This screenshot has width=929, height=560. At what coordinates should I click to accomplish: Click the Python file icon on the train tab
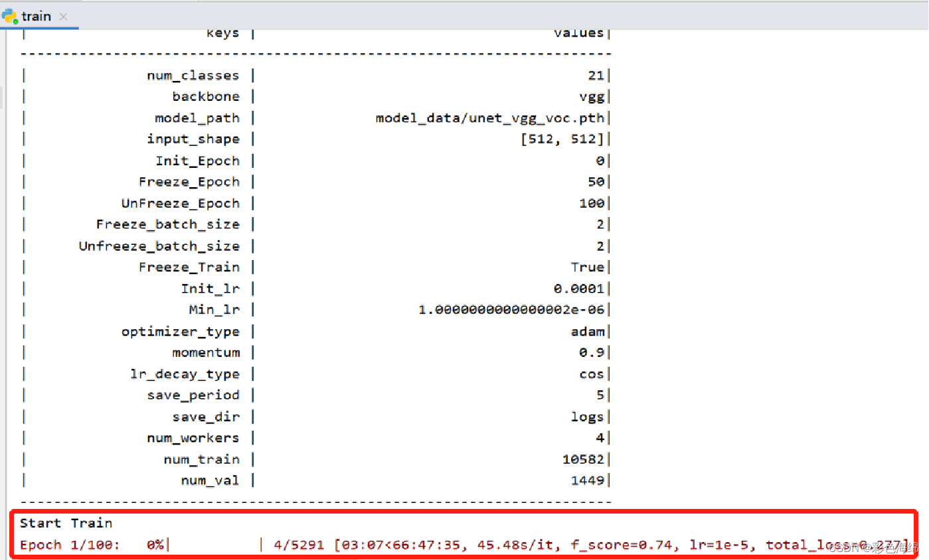click(9, 16)
